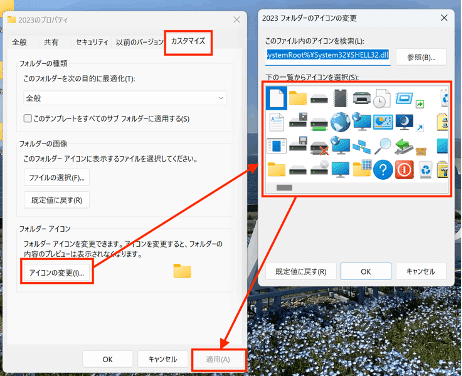The height and width of the screenshot is (376, 462).
Task: Select the window with blue page icon
Action: tap(277, 146)
